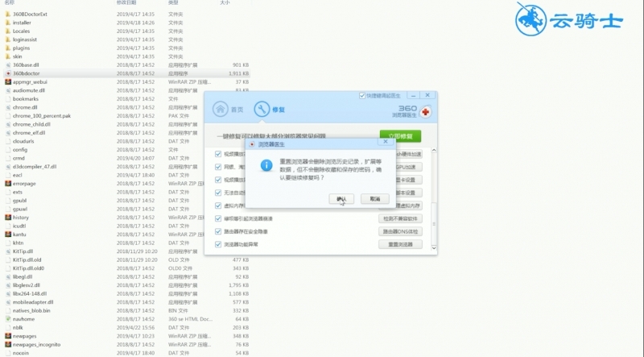644x357 pixels.
Task: Select the installer folder icon
Action: point(8,23)
